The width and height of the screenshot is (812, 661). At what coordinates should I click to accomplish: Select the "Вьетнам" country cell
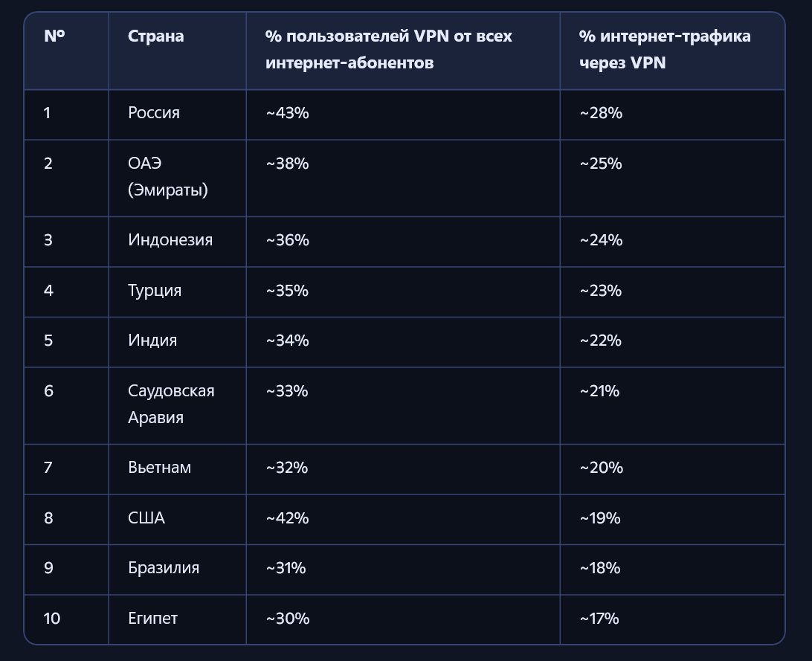[x=159, y=468]
